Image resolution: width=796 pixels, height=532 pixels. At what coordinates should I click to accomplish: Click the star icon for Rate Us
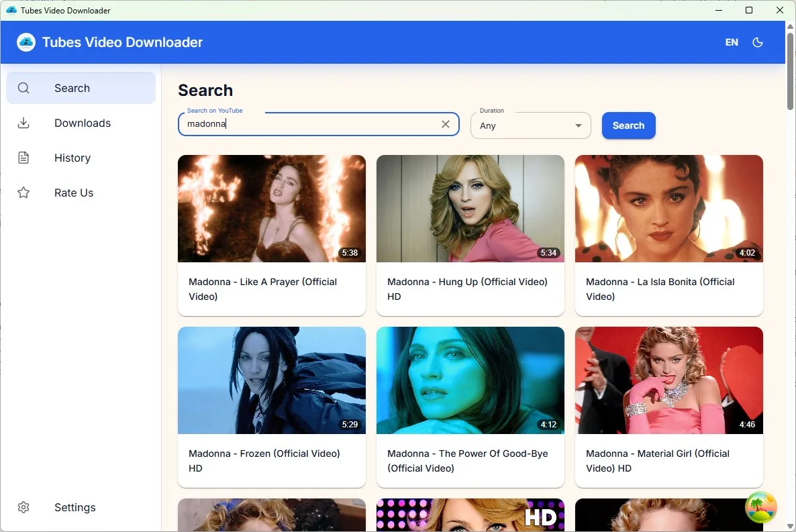(23, 193)
